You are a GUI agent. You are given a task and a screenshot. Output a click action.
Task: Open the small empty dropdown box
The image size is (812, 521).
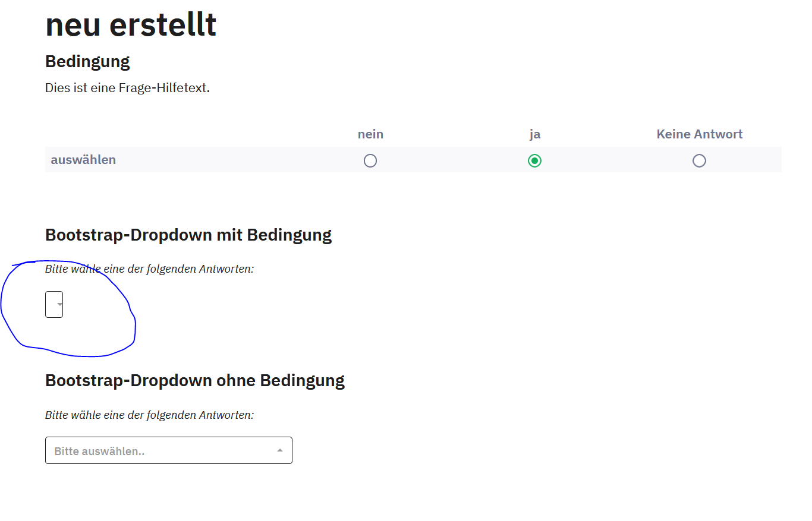(53, 304)
